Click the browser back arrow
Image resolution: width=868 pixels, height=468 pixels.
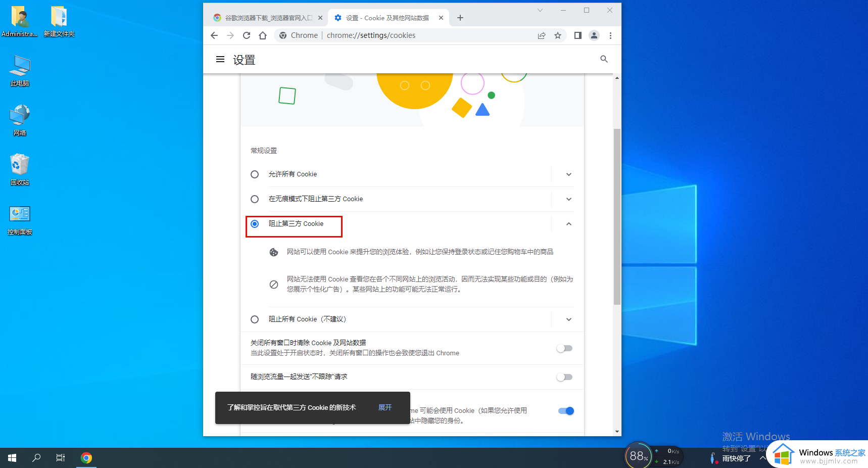click(214, 35)
